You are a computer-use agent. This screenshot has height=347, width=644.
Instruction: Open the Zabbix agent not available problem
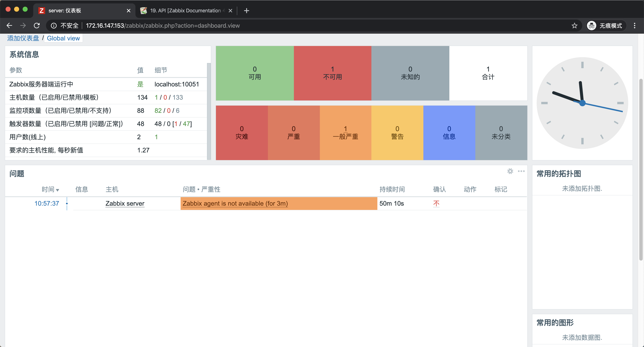point(235,203)
